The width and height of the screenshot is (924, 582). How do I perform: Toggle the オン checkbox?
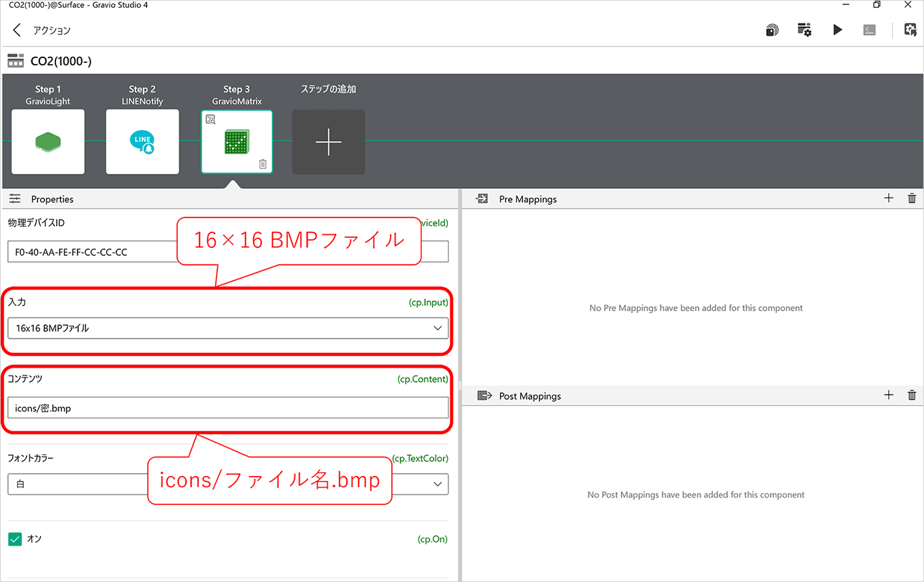pos(15,539)
